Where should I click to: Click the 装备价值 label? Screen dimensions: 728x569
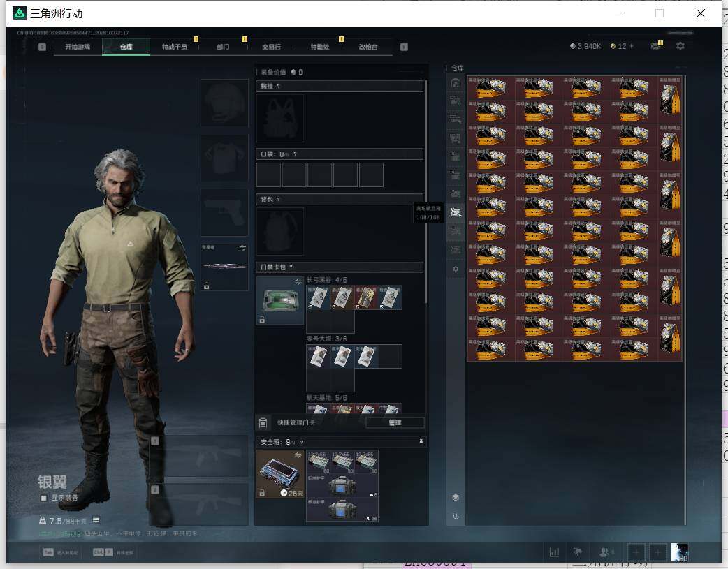(x=273, y=73)
